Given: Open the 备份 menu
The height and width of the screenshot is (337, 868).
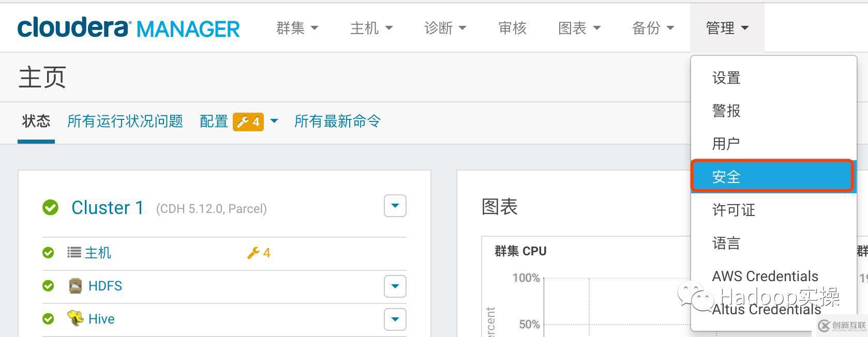Looking at the screenshot, I should click(x=653, y=28).
